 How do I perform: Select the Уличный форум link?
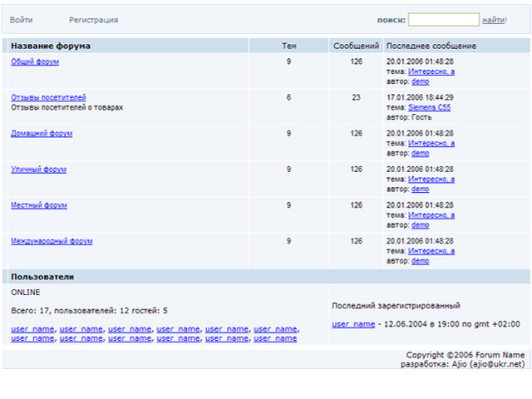tap(38, 170)
